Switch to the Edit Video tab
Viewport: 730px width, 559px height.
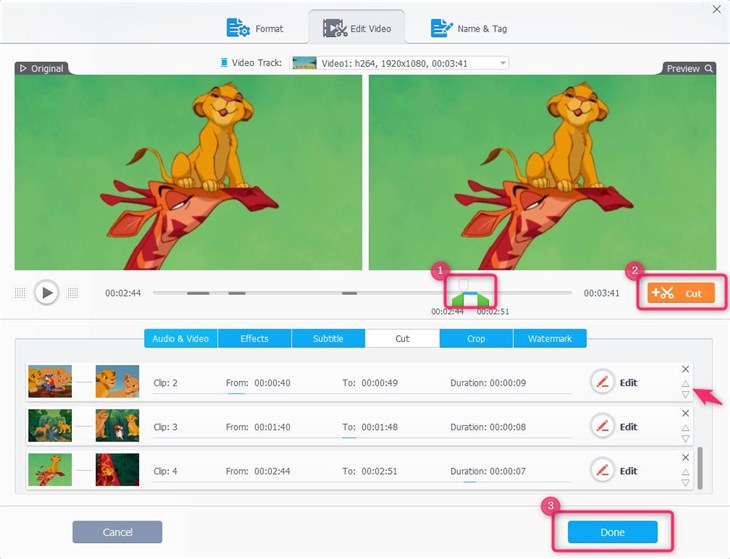click(x=357, y=28)
